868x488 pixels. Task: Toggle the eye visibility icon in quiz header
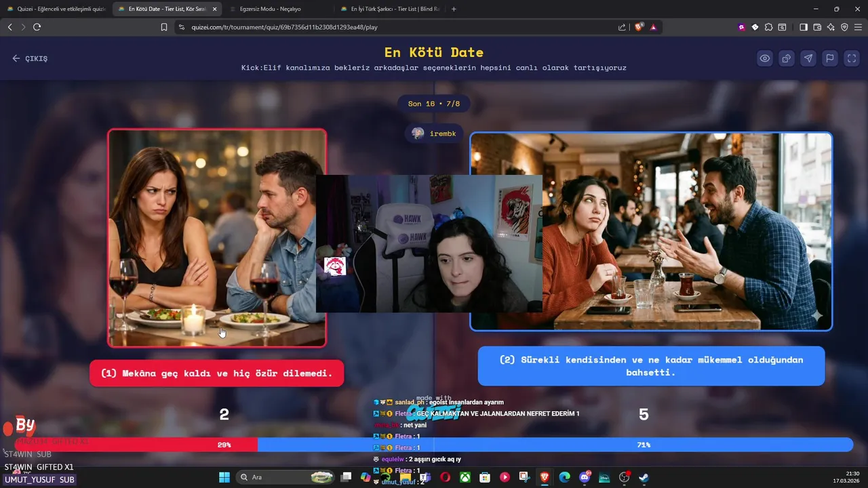tap(765, 58)
